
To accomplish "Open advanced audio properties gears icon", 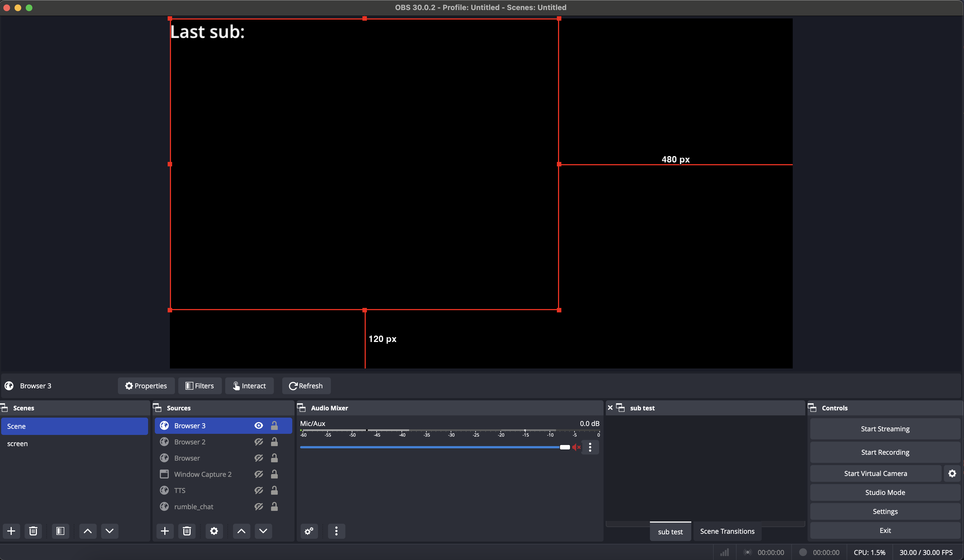I will click(x=309, y=531).
